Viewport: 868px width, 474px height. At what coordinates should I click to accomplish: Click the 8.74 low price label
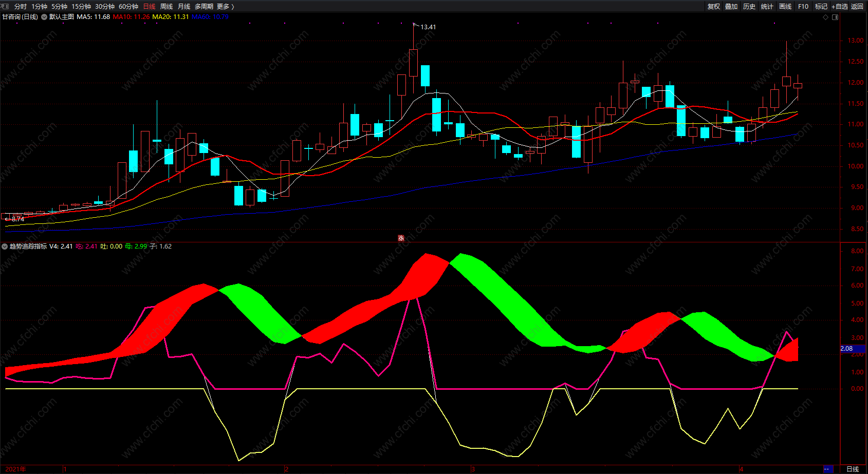[18, 219]
